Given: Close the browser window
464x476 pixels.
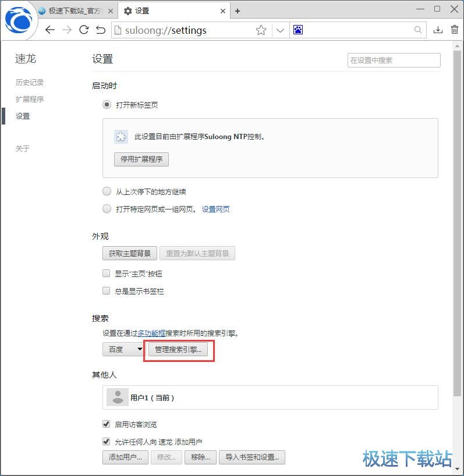Looking at the screenshot, I should click(454, 9).
